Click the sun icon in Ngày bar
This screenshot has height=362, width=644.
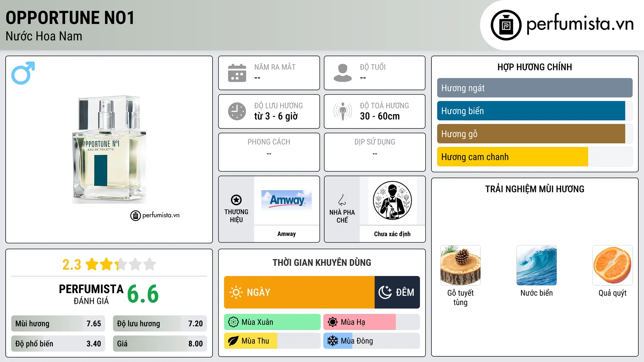click(x=236, y=292)
